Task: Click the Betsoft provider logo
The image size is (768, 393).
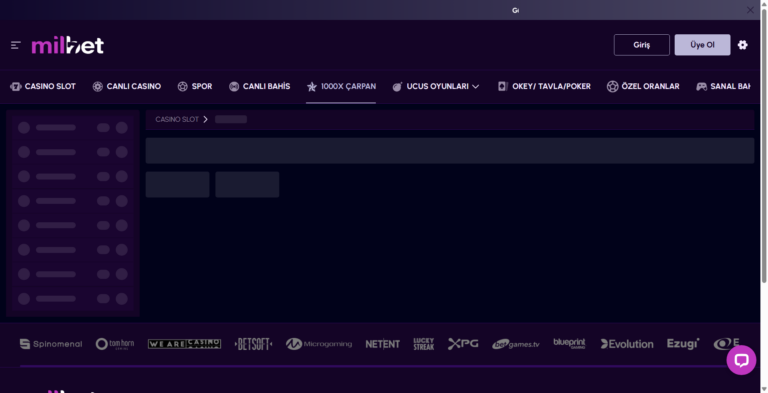Action: coord(253,344)
